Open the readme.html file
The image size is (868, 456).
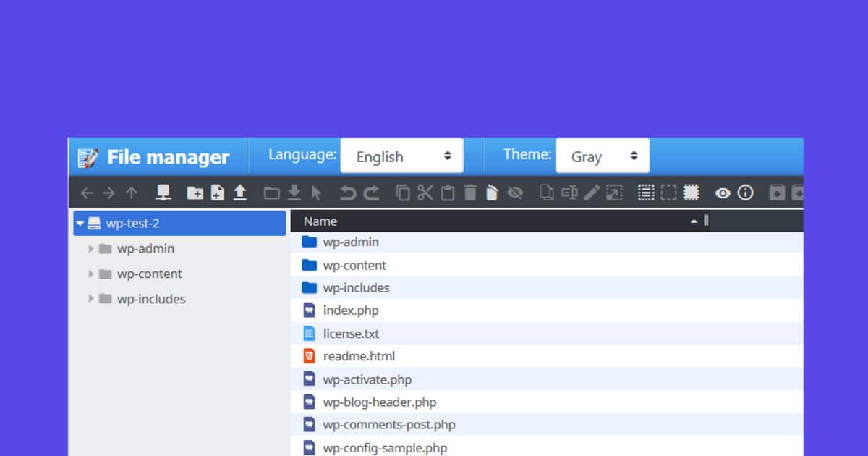(359, 356)
